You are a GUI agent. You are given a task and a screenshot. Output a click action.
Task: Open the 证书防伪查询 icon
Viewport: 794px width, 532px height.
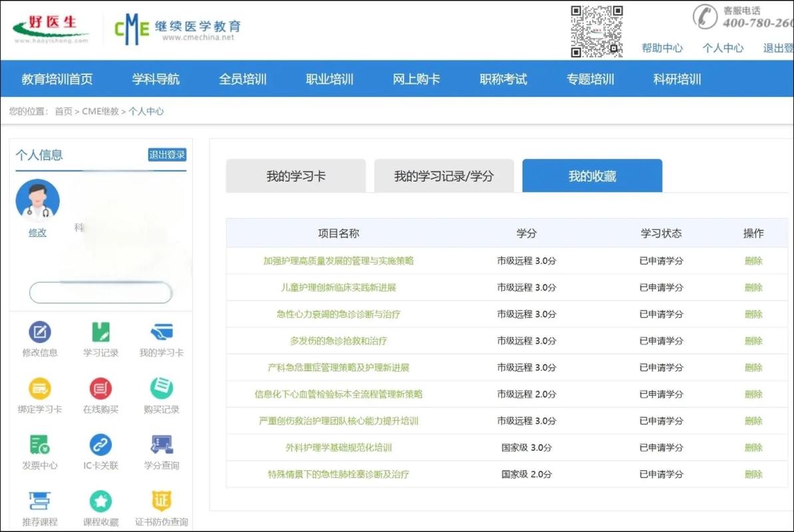point(162,501)
